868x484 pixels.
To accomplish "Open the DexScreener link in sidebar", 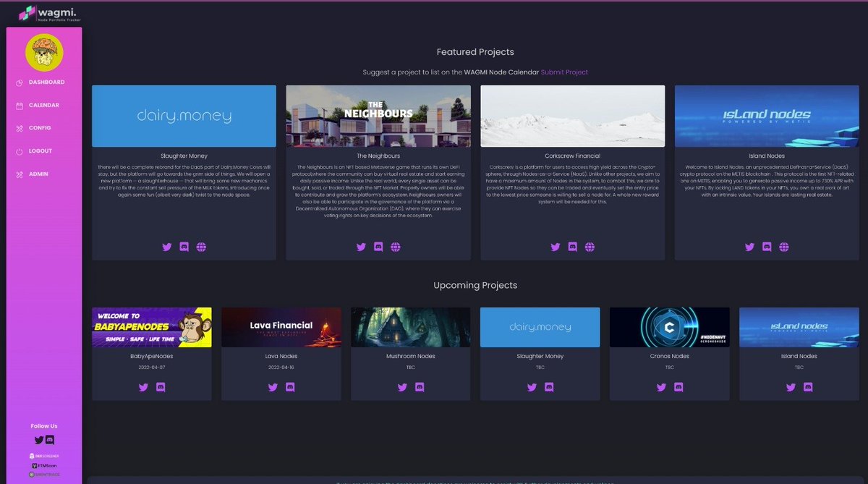I will click(44, 457).
